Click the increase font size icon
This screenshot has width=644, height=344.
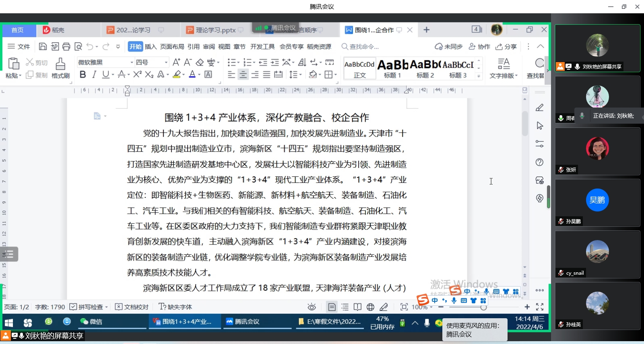(176, 62)
